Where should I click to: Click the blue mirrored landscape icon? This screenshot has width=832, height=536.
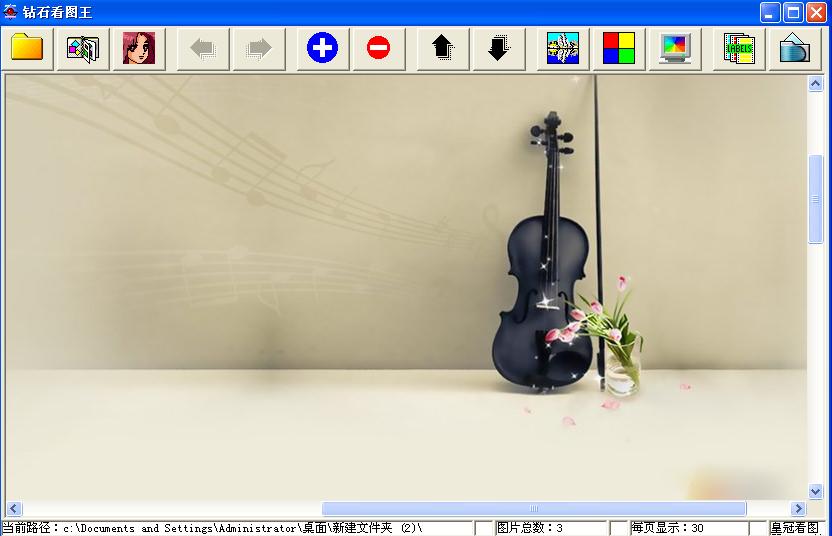coord(563,48)
